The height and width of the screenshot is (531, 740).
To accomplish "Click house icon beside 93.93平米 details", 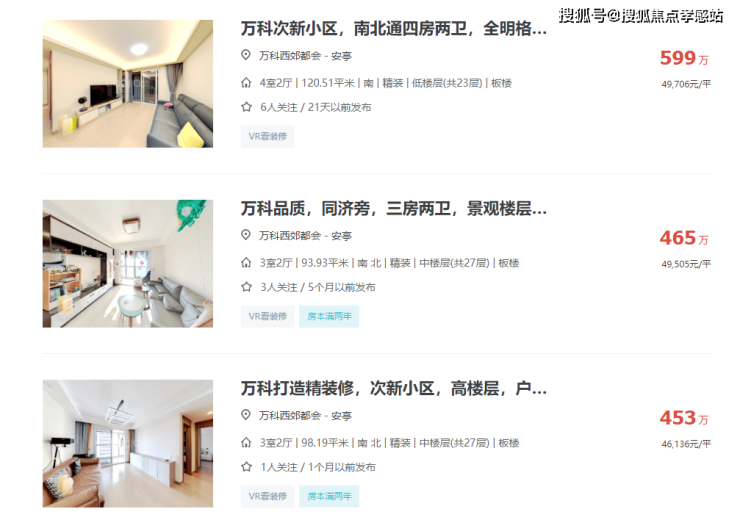I will pyautogui.click(x=246, y=263).
